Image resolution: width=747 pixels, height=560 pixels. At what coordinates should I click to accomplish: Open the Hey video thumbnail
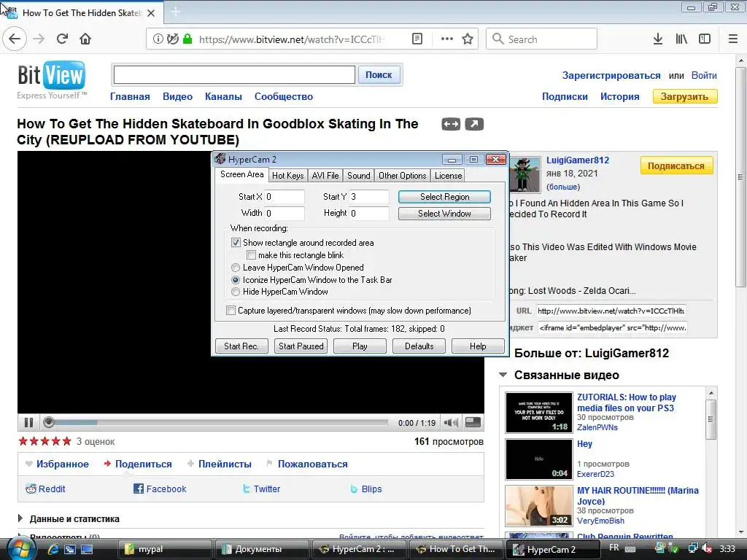[539, 459]
